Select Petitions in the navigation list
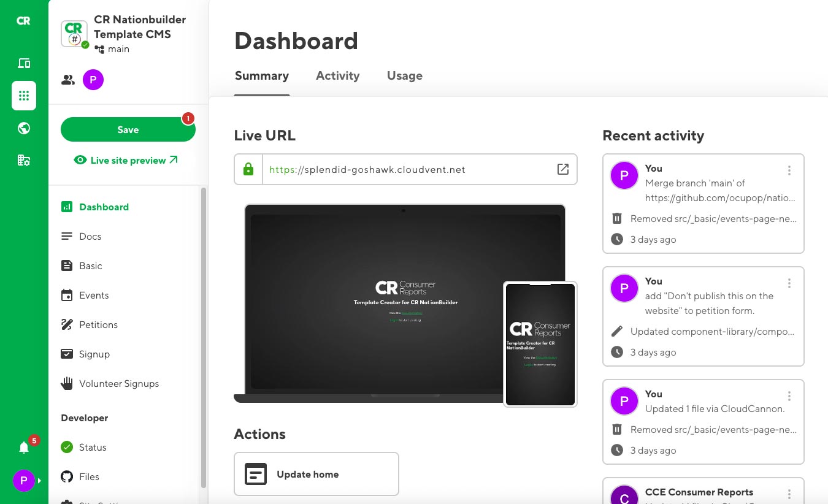 (x=98, y=324)
